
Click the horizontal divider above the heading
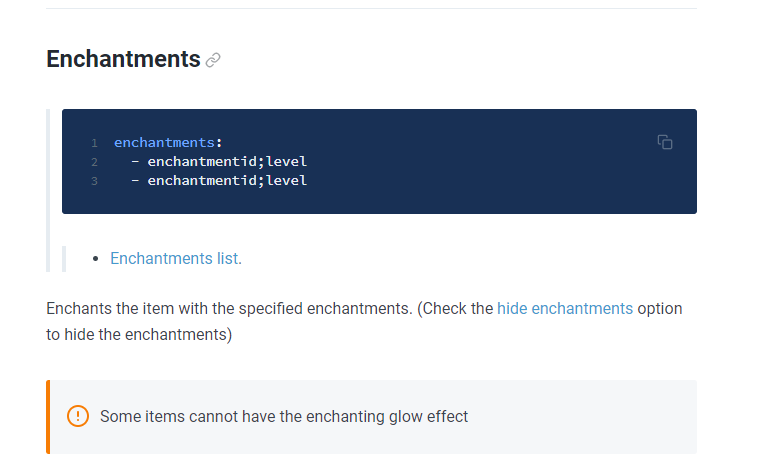[x=371, y=9]
